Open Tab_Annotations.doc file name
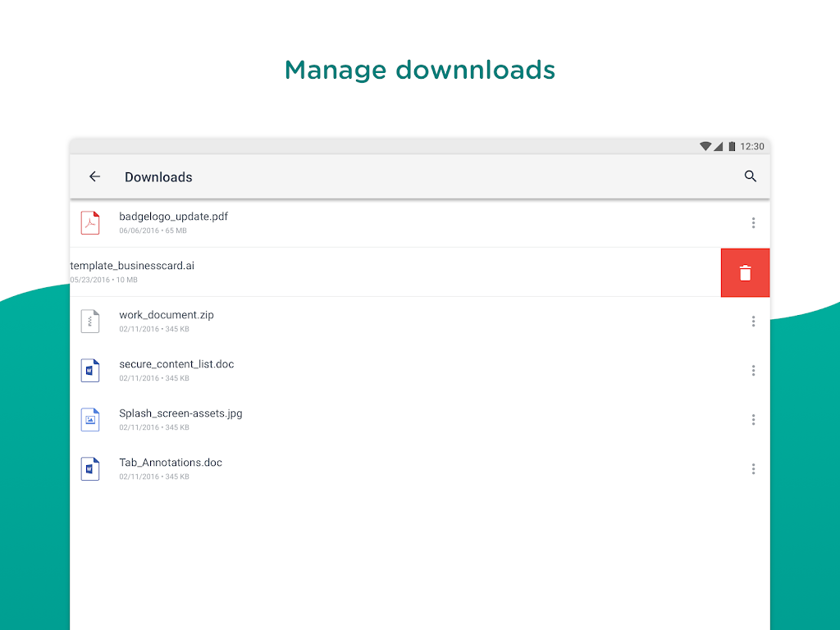 tap(171, 463)
